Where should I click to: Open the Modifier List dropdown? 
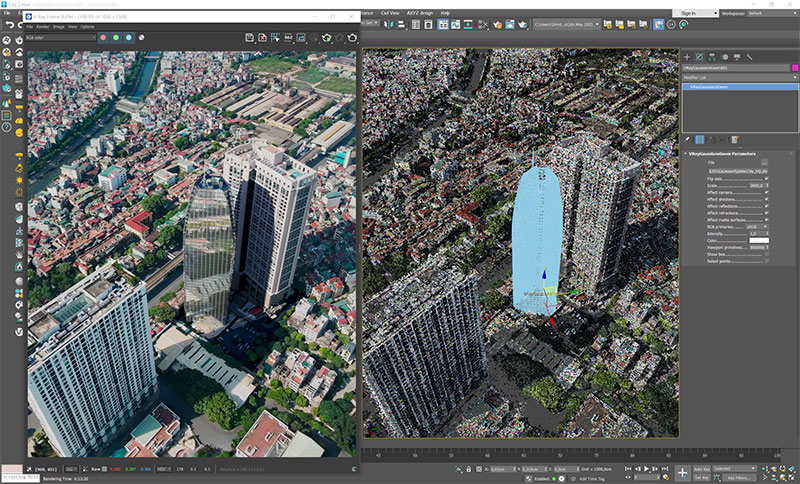point(740,77)
